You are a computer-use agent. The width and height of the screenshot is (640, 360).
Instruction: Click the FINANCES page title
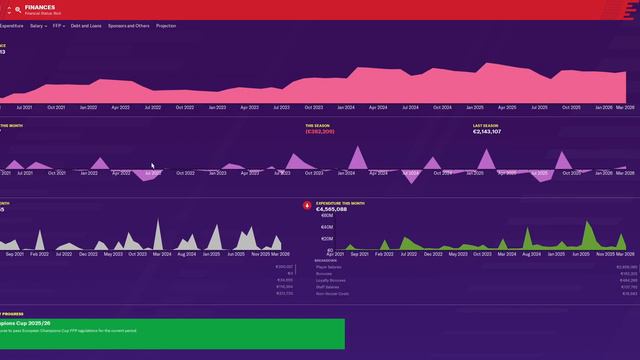pos(40,7)
